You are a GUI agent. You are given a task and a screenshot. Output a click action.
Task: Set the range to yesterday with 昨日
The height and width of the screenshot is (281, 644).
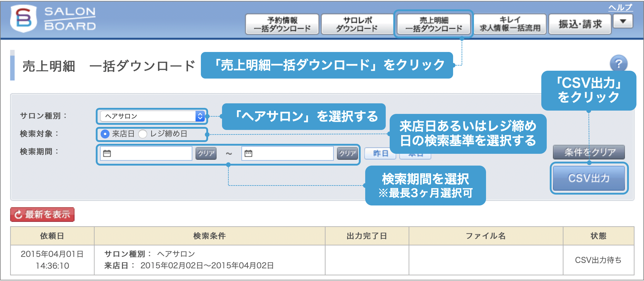point(380,153)
